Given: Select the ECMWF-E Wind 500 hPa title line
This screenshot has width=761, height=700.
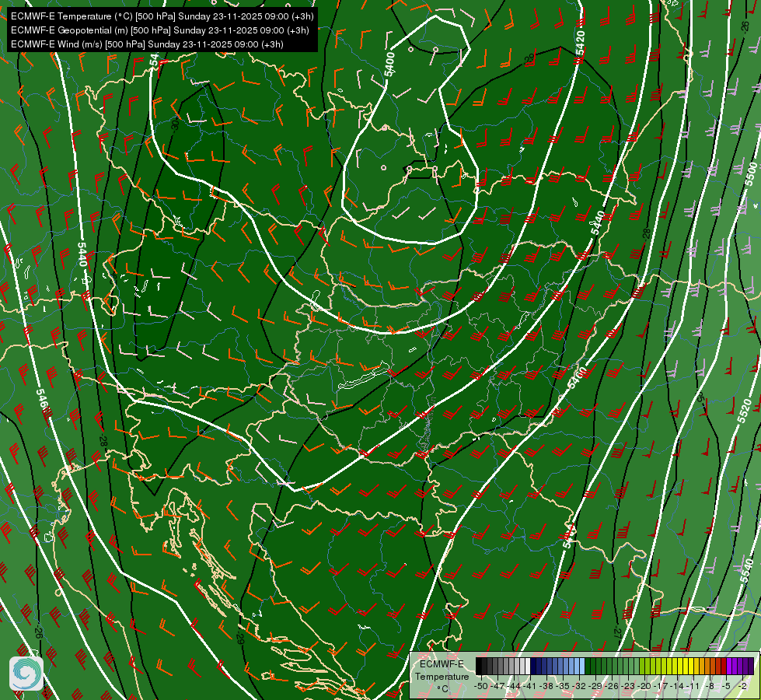Looking at the screenshot, I should [x=147, y=44].
